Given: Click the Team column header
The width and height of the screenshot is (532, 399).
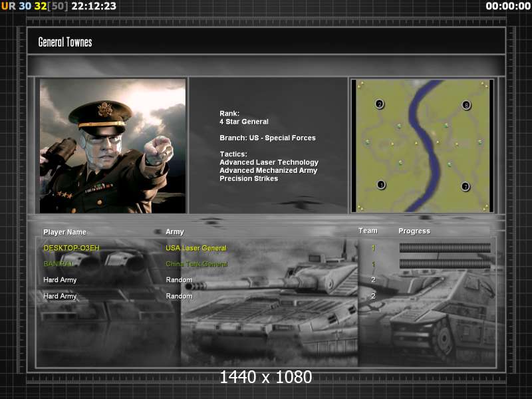Looking at the screenshot, I should coord(368,231).
